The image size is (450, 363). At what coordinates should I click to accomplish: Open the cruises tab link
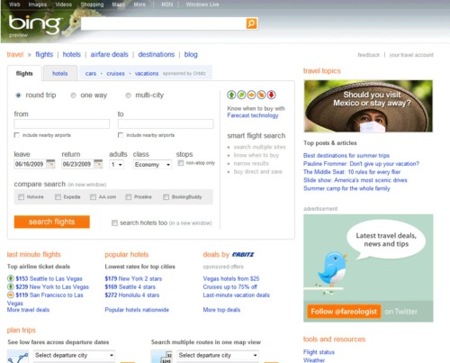pos(115,74)
